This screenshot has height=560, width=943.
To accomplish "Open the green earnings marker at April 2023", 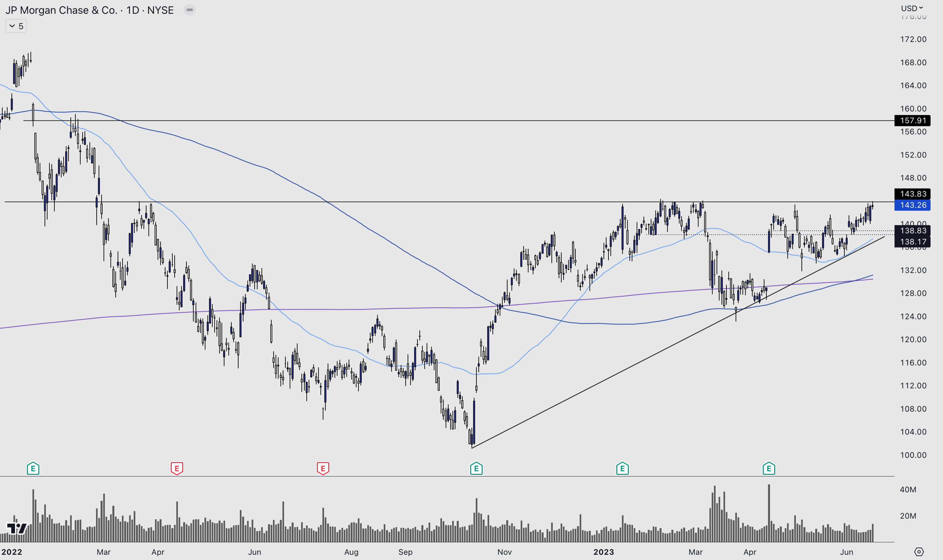I will click(769, 468).
